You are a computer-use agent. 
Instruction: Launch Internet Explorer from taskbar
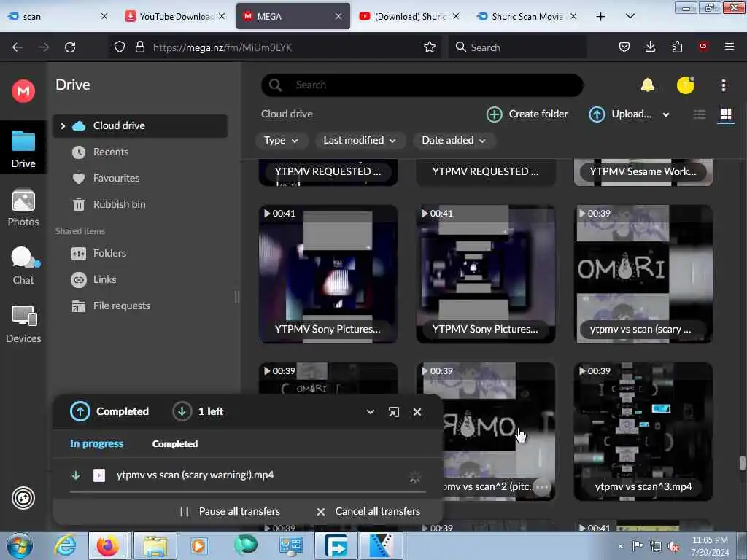[x=65, y=545]
